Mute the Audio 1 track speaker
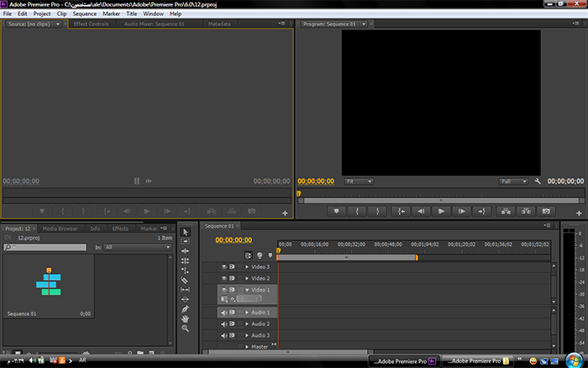The width and height of the screenshot is (588, 368). click(224, 313)
